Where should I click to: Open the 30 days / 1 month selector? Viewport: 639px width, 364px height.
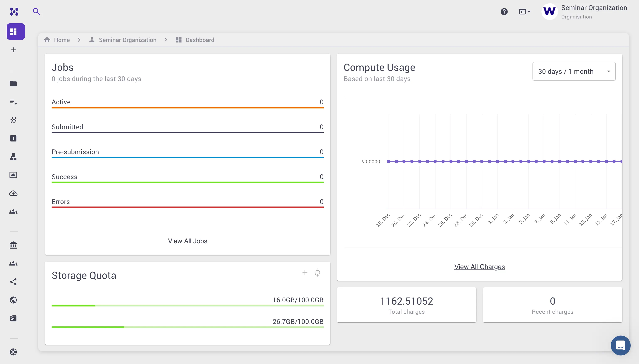pyautogui.click(x=573, y=71)
